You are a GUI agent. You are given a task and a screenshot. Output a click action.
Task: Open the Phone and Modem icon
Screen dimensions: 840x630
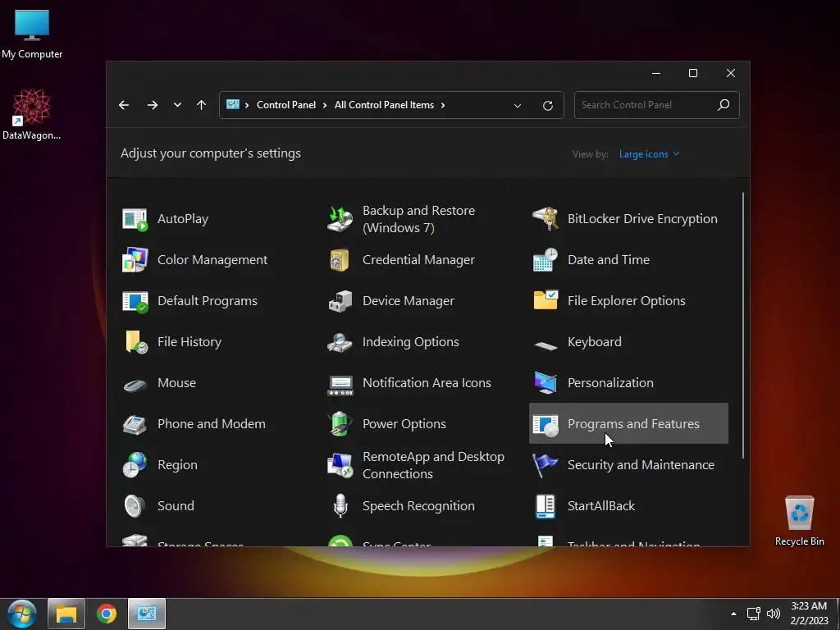tap(135, 424)
